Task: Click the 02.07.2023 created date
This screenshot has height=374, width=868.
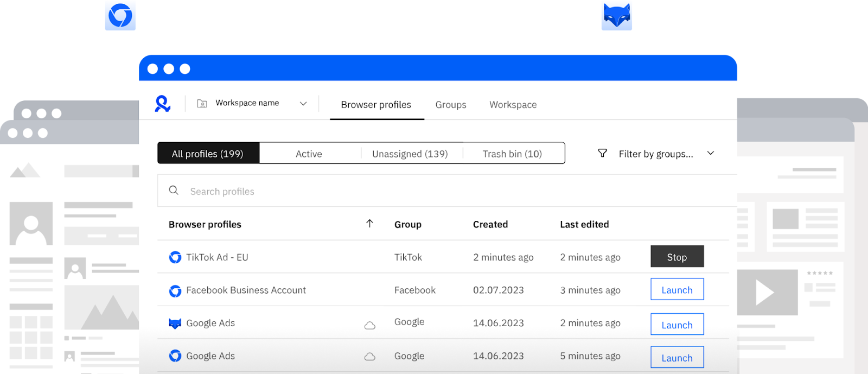Action: click(x=499, y=290)
